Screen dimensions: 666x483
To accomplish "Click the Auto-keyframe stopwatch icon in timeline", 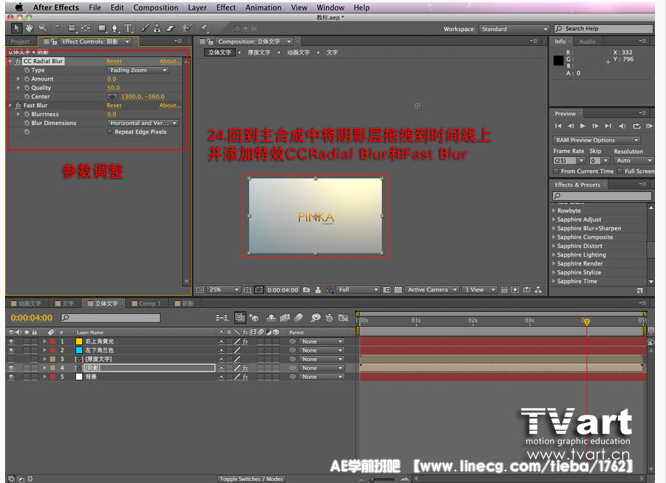I will (x=329, y=318).
